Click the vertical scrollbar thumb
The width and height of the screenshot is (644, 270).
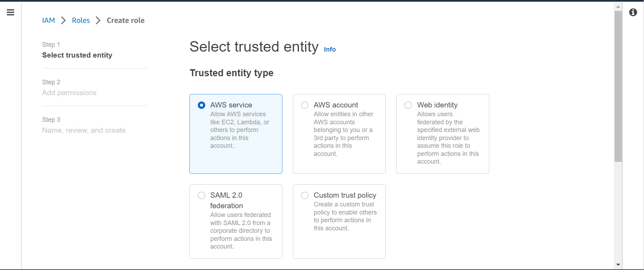[618, 86]
